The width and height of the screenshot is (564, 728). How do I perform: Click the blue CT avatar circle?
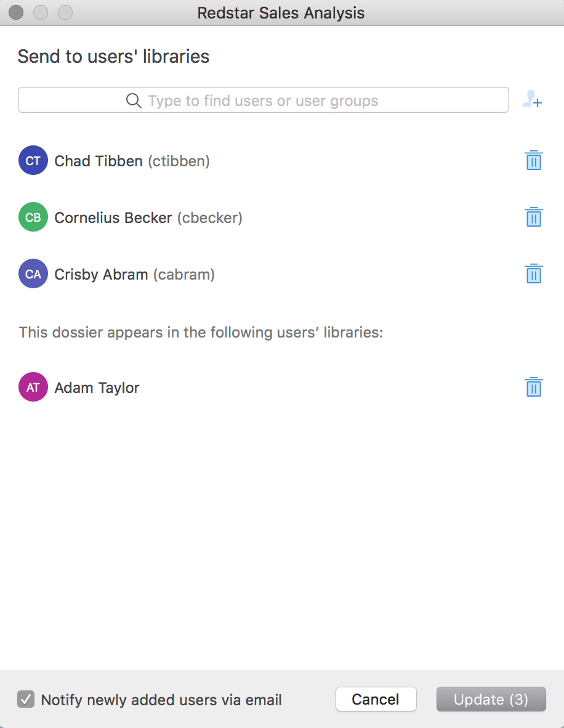[x=33, y=161]
